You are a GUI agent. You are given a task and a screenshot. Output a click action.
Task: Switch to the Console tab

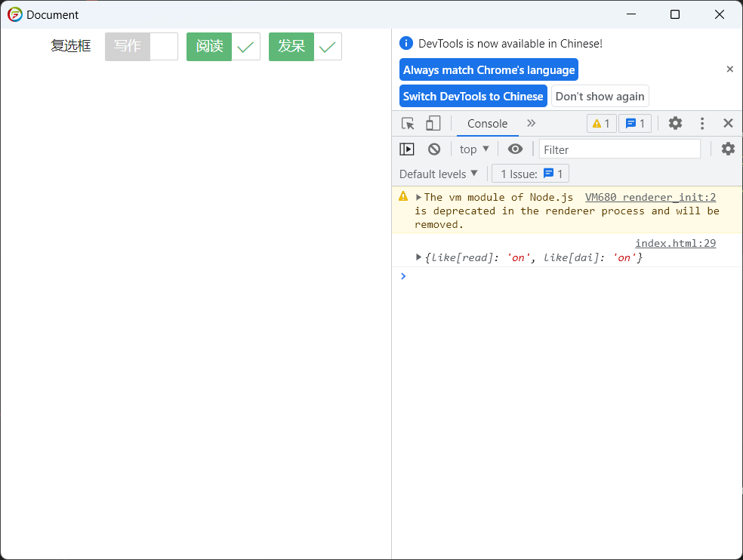point(487,124)
